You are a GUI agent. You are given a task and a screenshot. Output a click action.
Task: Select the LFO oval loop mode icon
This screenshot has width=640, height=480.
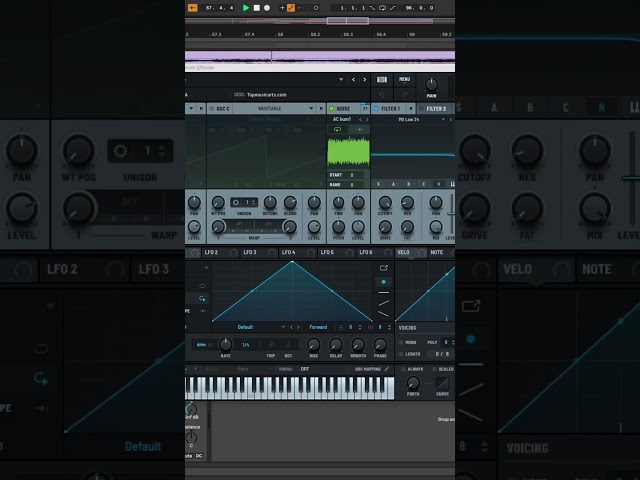tap(202, 286)
